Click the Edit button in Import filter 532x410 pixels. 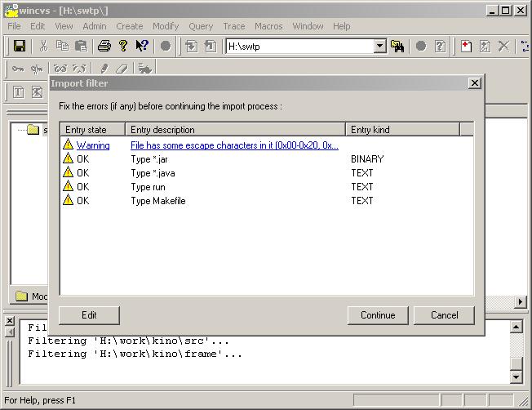pos(89,315)
